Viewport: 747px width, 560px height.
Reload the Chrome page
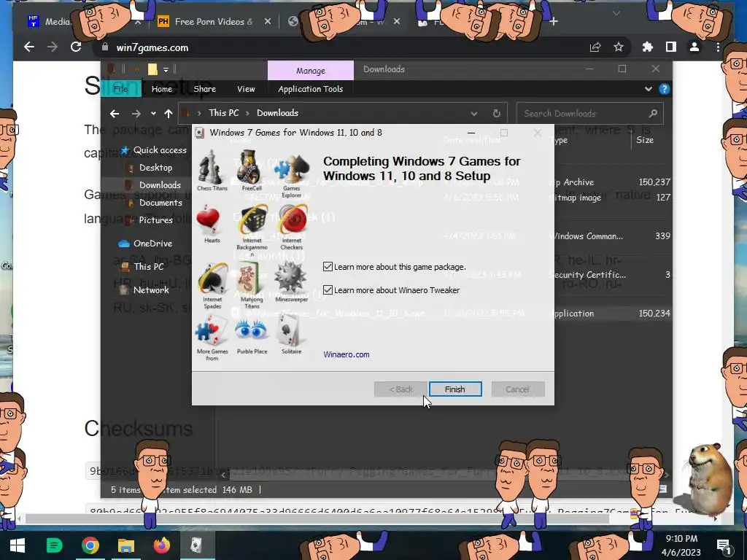click(x=76, y=47)
